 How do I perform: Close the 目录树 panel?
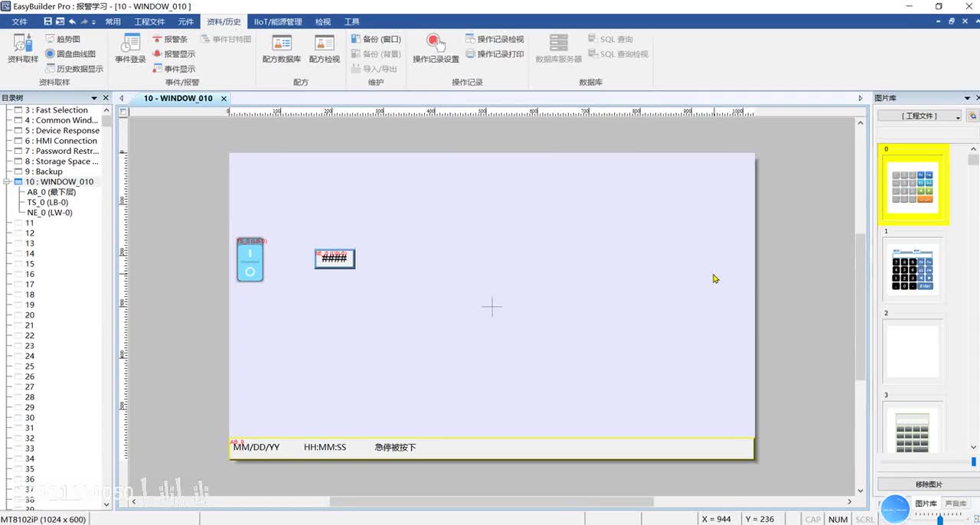pyautogui.click(x=106, y=98)
